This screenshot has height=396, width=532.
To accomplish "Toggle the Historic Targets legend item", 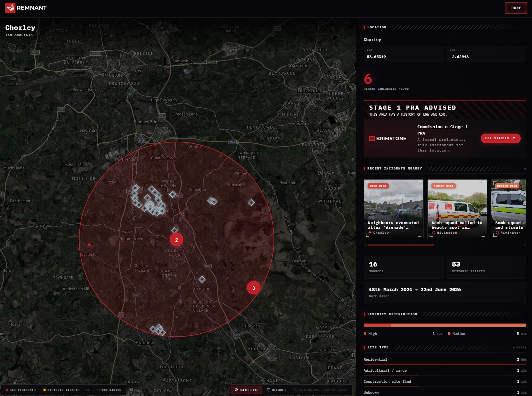I will [x=66, y=390].
